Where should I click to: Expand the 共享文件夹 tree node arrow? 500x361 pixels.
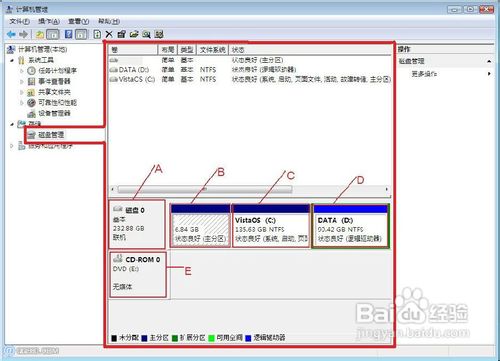(21, 92)
